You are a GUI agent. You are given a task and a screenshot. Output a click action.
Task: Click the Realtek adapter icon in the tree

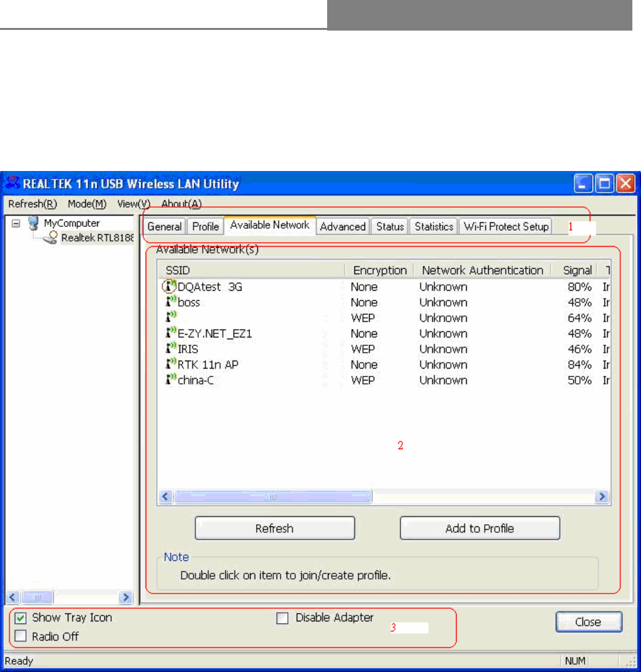[50, 238]
